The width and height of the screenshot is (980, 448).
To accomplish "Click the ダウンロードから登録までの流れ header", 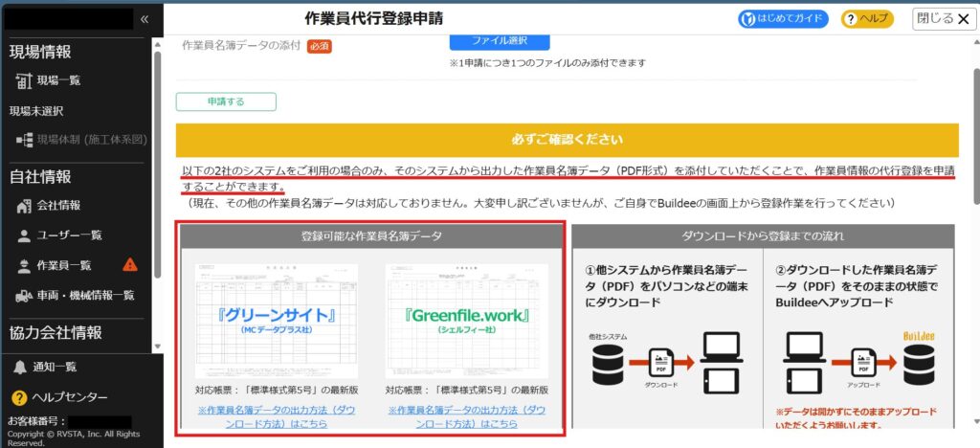I will [763, 236].
